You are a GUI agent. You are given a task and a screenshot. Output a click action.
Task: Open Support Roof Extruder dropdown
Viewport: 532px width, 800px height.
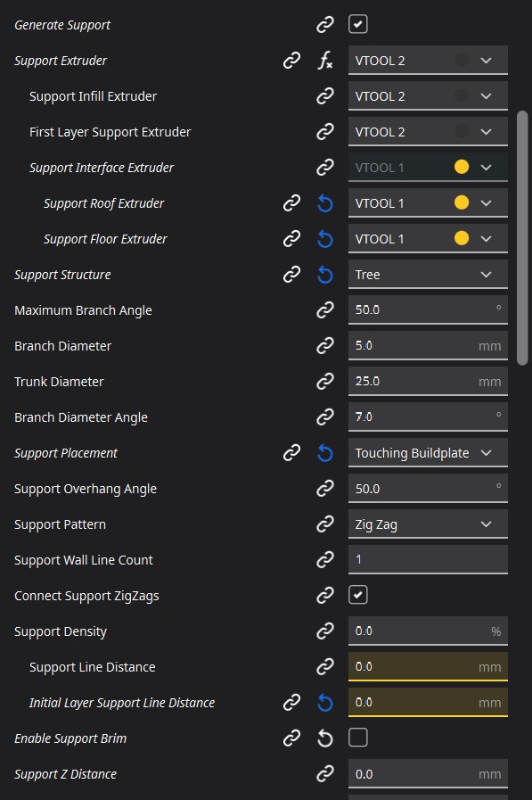(x=428, y=203)
